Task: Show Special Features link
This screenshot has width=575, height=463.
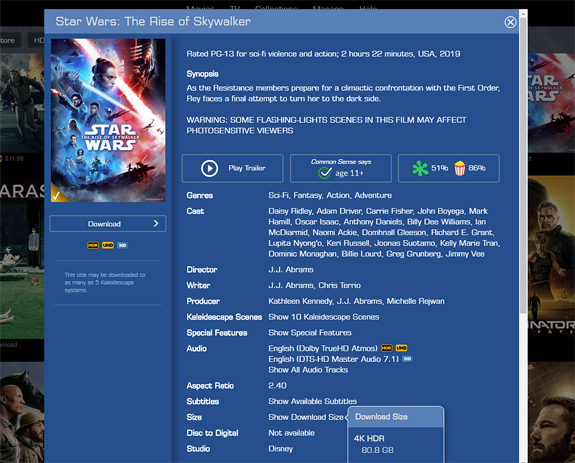Action: 310,333
